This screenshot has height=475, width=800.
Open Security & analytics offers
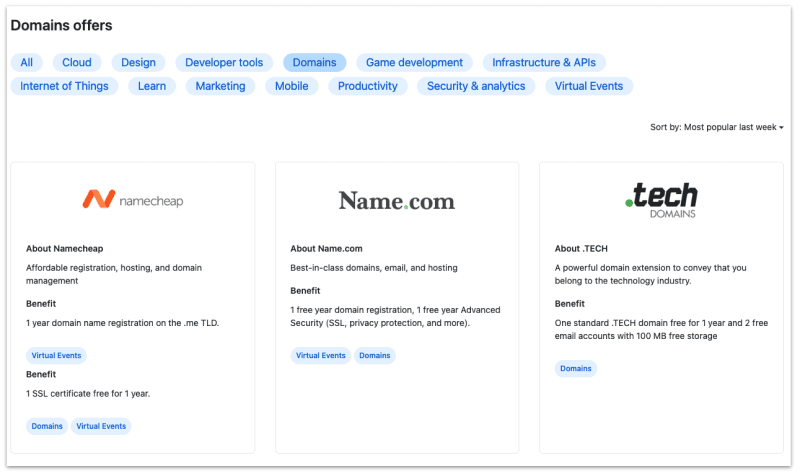coord(476,86)
